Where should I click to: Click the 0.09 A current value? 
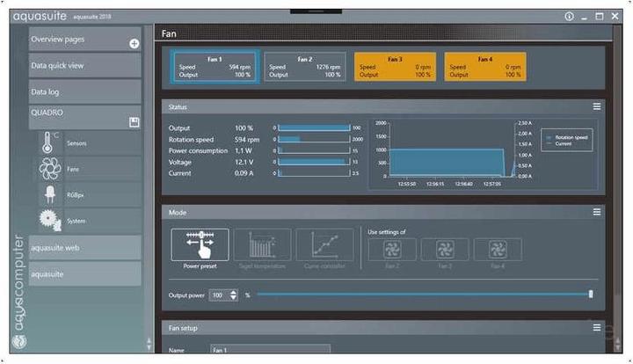(244, 173)
